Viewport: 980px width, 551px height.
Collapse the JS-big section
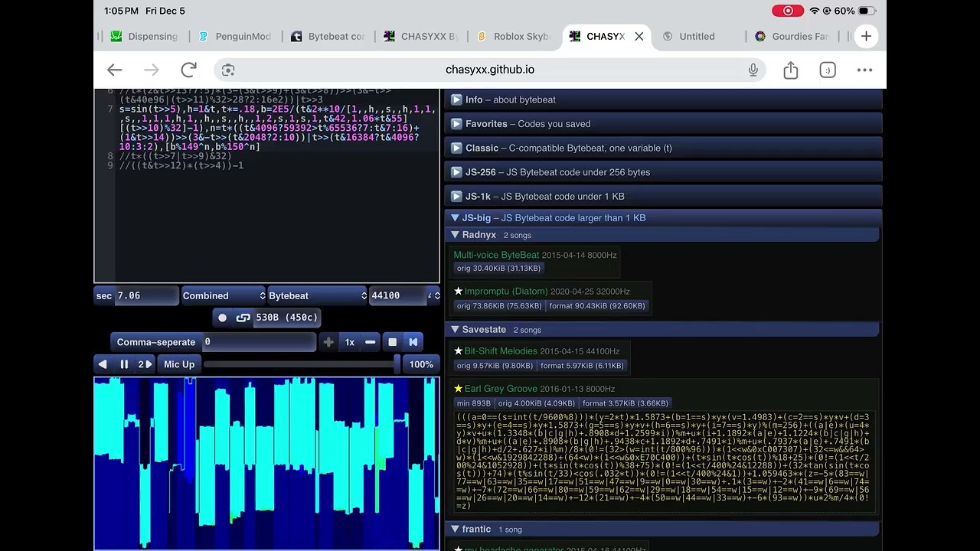coord(663,218)
